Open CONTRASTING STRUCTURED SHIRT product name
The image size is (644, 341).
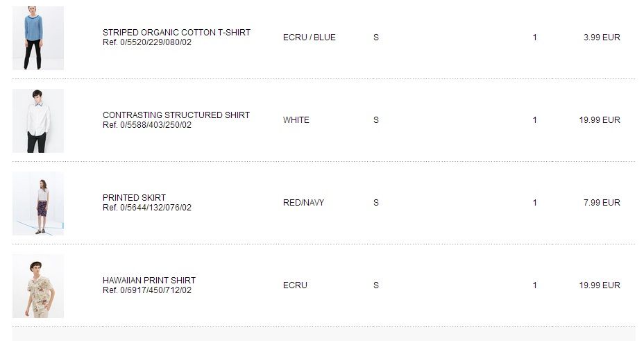[176, 115]
